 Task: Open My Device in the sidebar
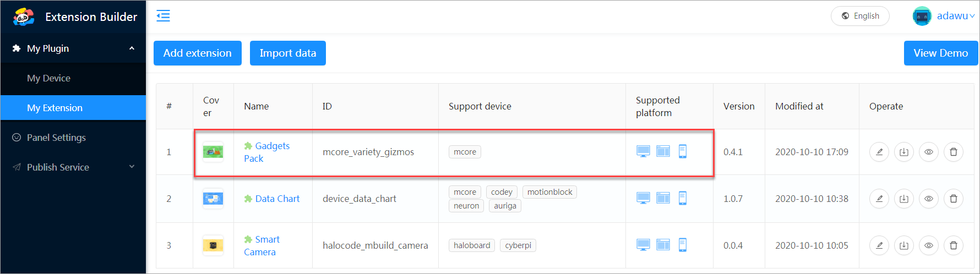click(48, 78)
